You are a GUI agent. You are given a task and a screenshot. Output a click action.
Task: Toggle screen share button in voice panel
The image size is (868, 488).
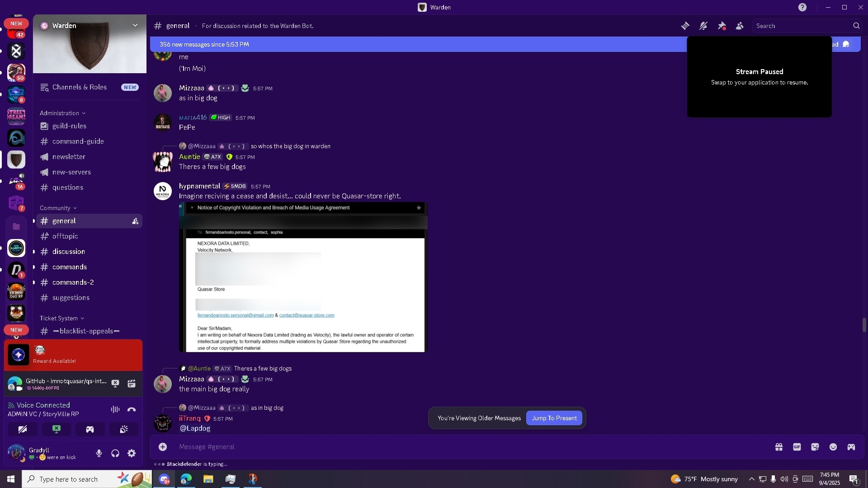point(56,429)
